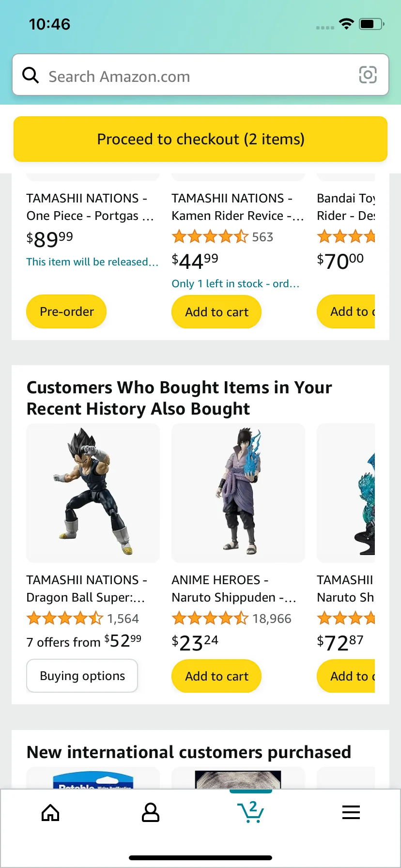401x868 pixels.
Task: View Kamen Rider Revice star ratings
Action: point(210,237)
